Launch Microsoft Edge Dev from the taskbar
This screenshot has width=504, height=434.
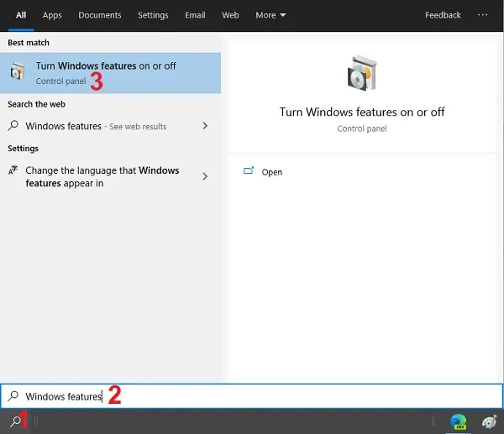pyautogui.click(x=458, y=421)
